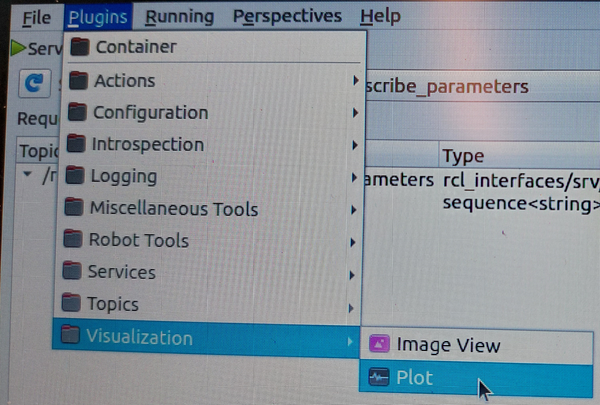Click the Container folder icon
This screenshot has height=405, width=600.
(80, 47)
